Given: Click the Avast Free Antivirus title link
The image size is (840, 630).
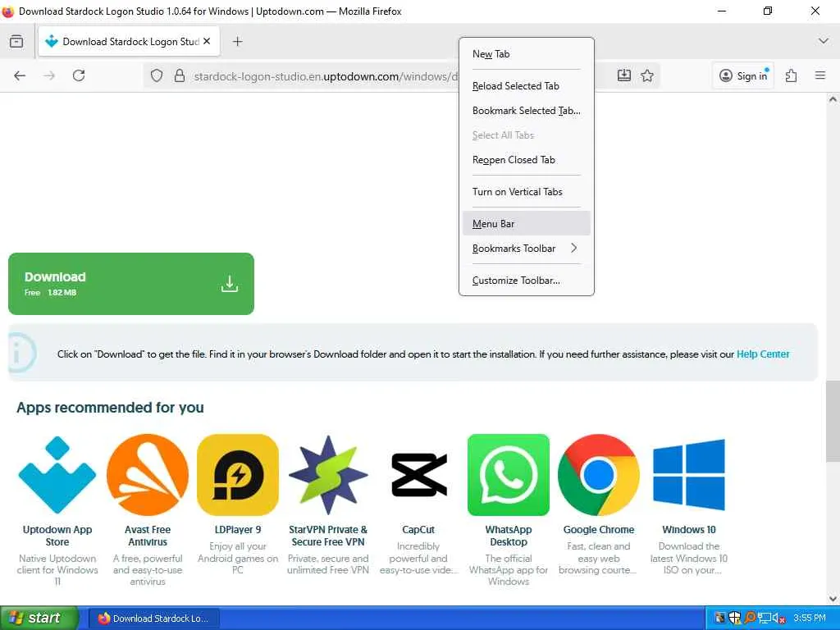Looking at the screenshot, I should [148, 536].
